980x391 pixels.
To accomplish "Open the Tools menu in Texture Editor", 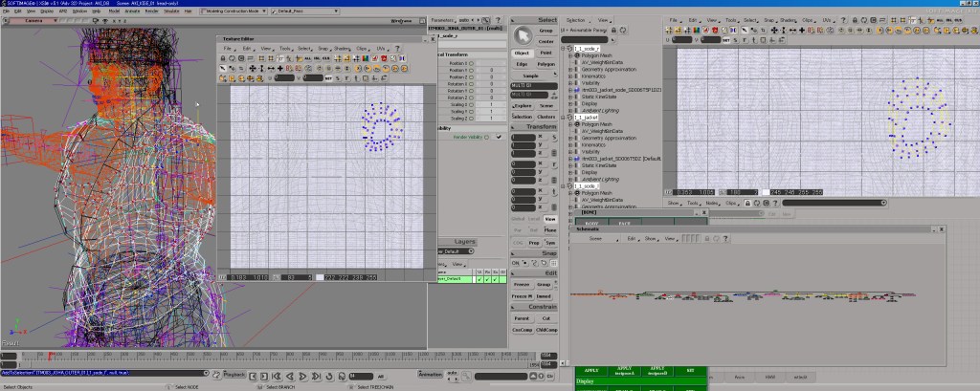I will click(285, 48).
